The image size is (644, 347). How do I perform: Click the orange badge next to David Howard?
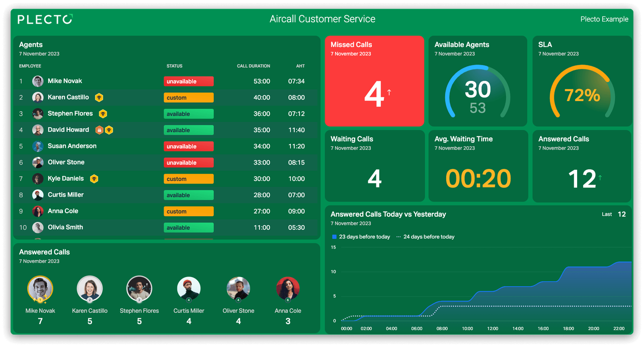click(x=99, y=130)
